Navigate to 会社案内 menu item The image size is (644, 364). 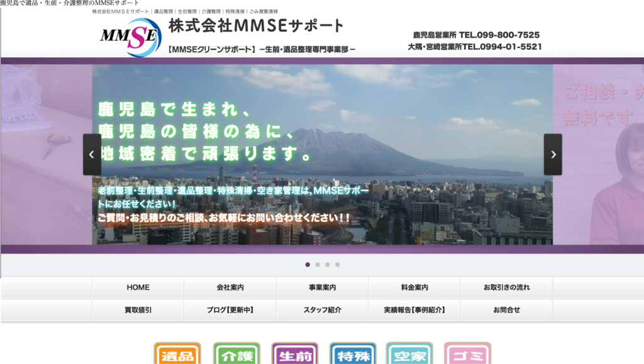coord(230,287)
